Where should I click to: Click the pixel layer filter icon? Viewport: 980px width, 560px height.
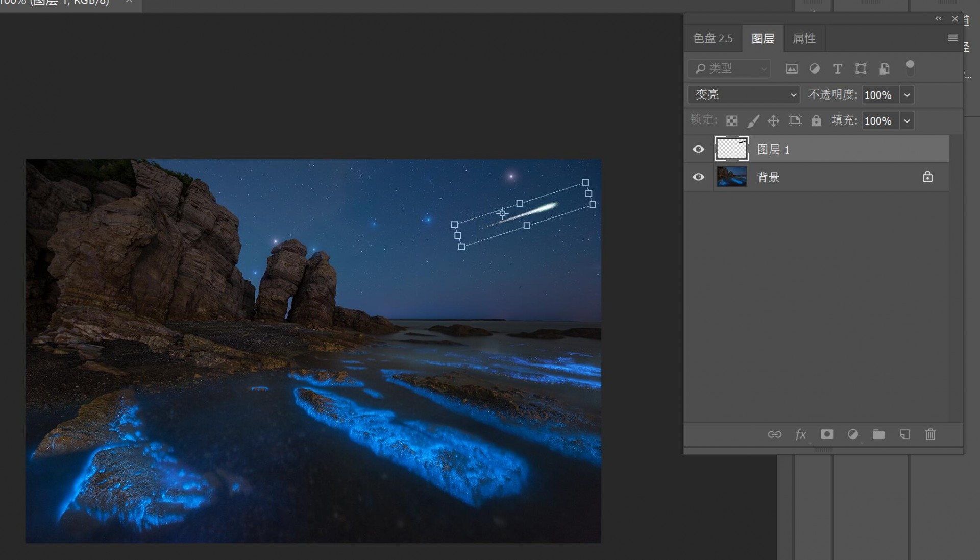[x=792, y=68]
